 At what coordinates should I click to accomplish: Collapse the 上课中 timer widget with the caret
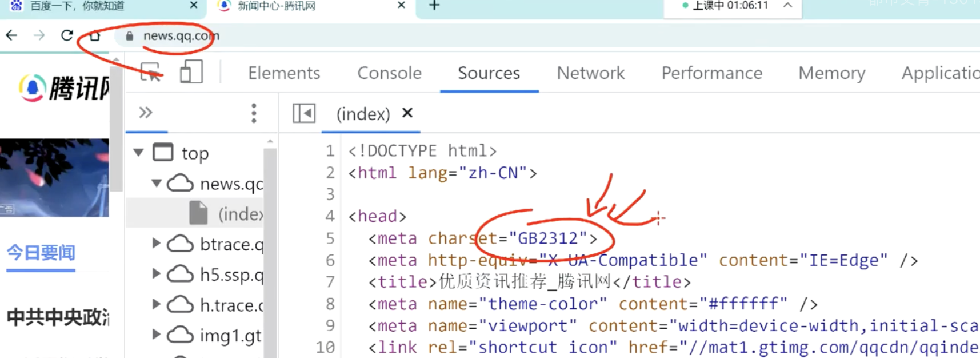(787, 5)
